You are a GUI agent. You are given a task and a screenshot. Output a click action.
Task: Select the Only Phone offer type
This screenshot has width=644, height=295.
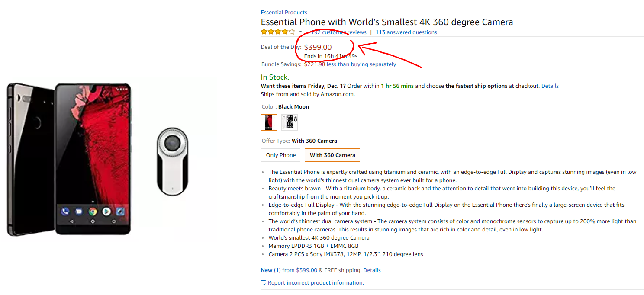coord(281,155)
